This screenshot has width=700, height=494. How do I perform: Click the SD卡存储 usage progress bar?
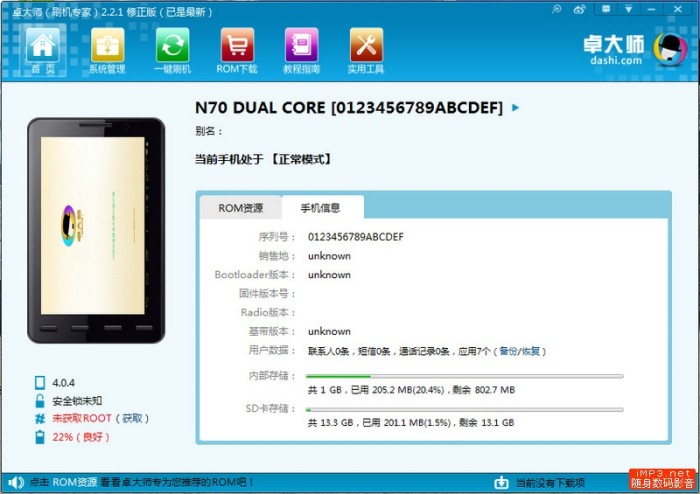point(464,409)
